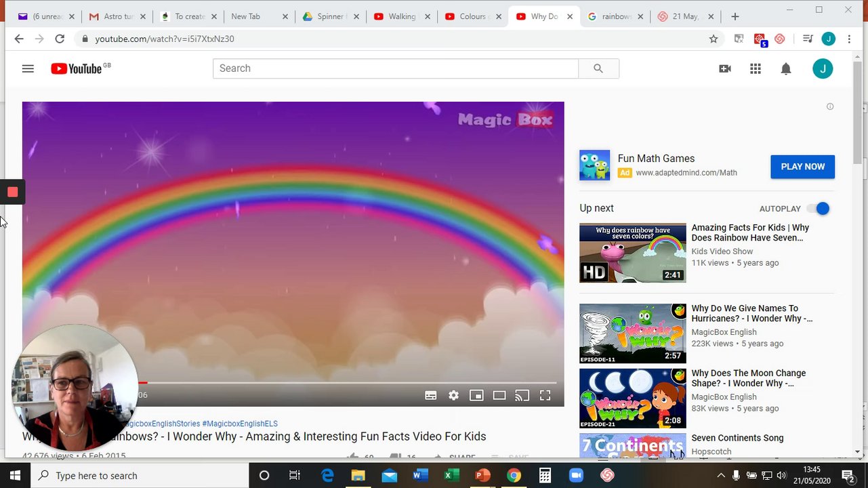Viewport: 868px width, 488px height.
Task: Open the hurricanes episode 11 thumbnail
Action: [632, 333]
